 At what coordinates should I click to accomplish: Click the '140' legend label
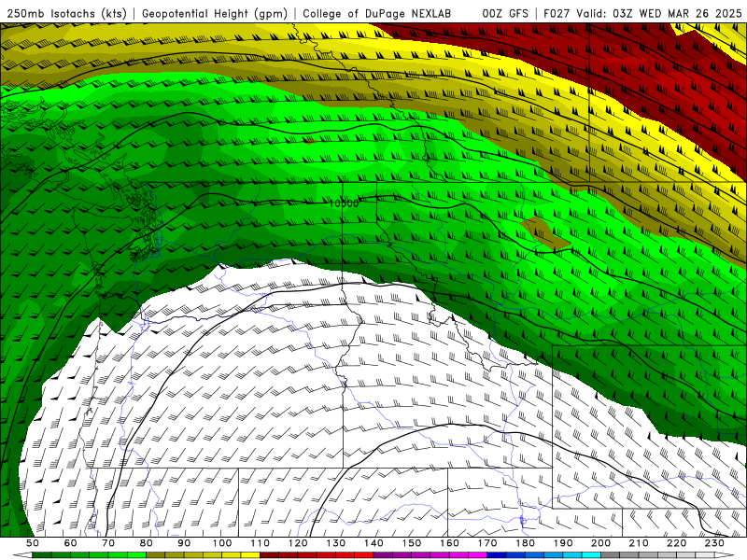tap(373, 543)
